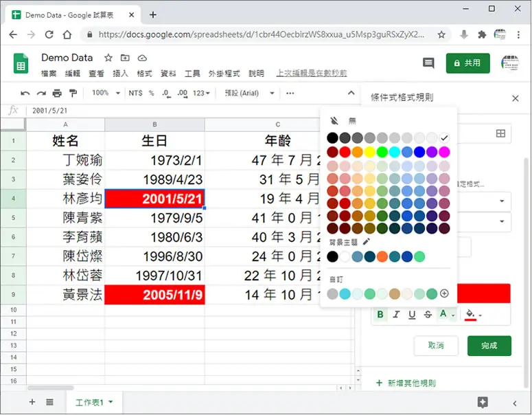The image size is (532, 415).
Task: Open the zoom 100% dropdown
Action: tap(106, 93)
